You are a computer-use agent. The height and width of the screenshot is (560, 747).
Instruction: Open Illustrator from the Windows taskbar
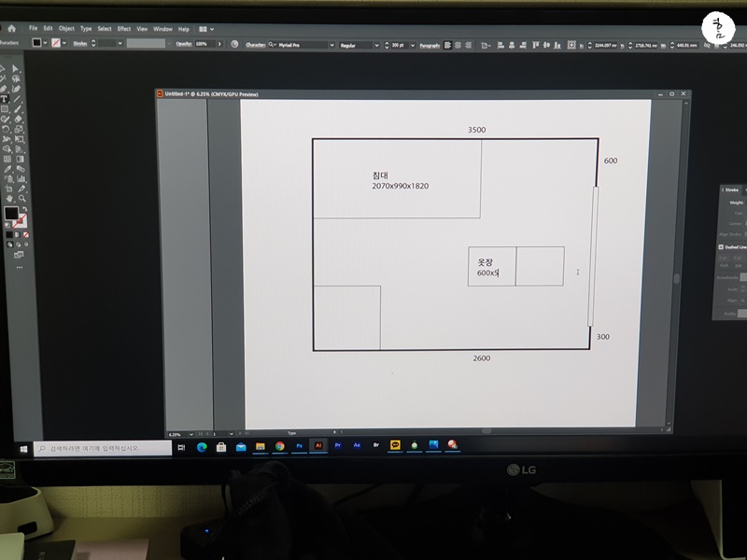[x=318, y=446]
